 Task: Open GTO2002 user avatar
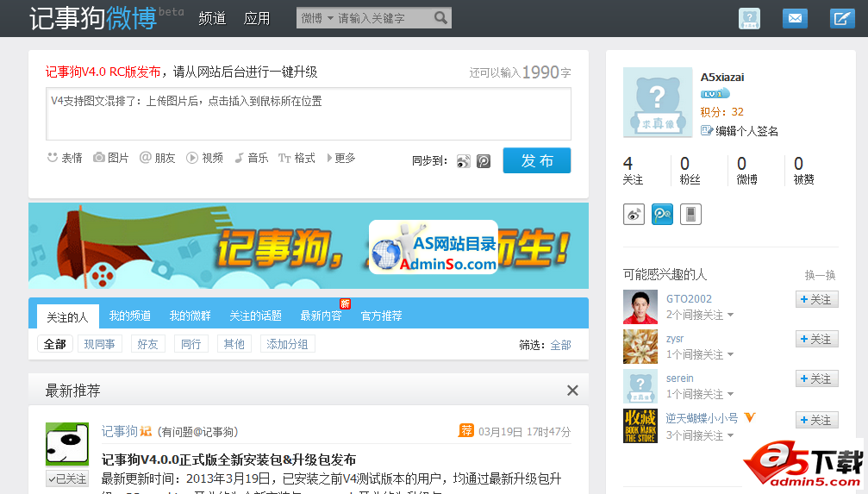click(640, 307)
